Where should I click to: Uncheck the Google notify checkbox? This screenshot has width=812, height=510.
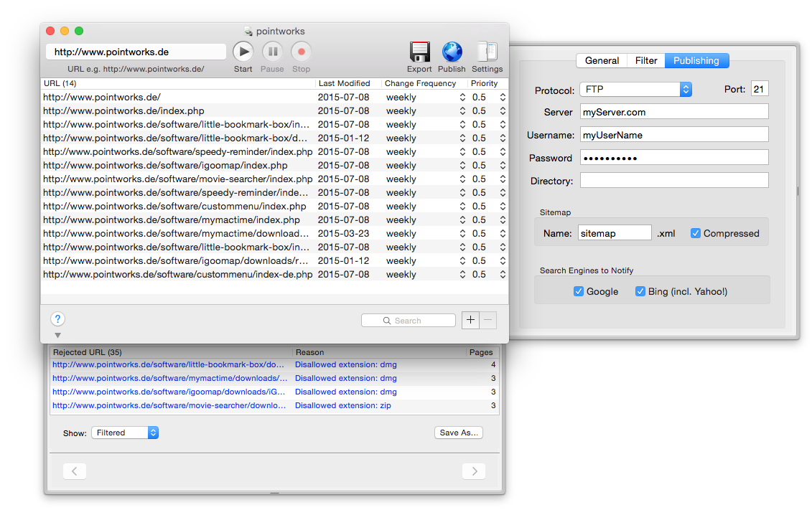(x=579, y=291)
